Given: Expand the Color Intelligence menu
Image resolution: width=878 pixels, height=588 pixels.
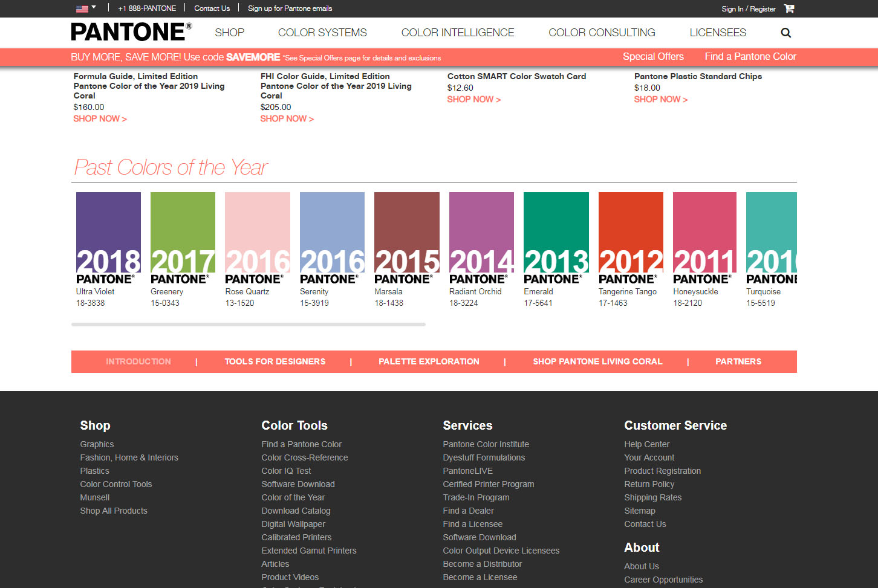Looking at the screenshot, I should point(458,33).
